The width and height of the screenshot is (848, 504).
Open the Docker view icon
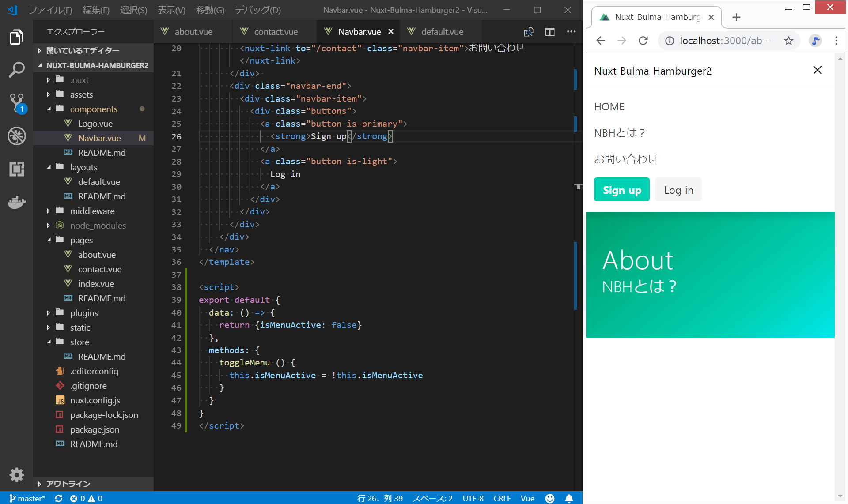click(16, 203)
